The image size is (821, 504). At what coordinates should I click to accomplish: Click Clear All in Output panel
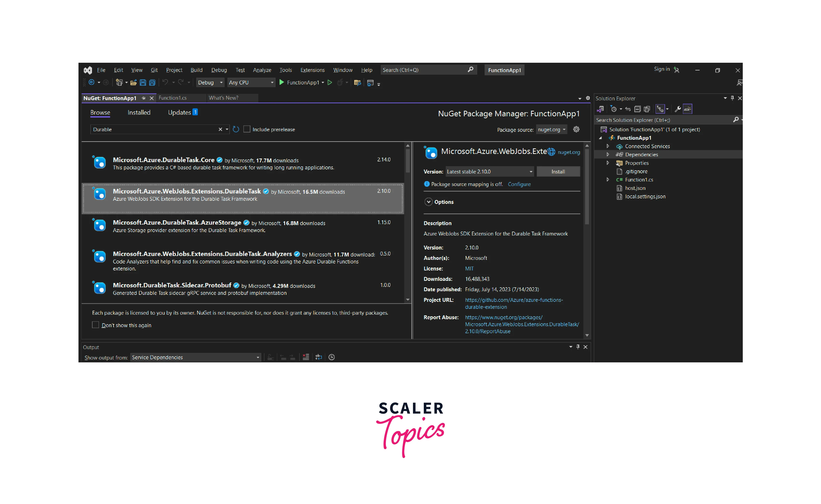306,357
